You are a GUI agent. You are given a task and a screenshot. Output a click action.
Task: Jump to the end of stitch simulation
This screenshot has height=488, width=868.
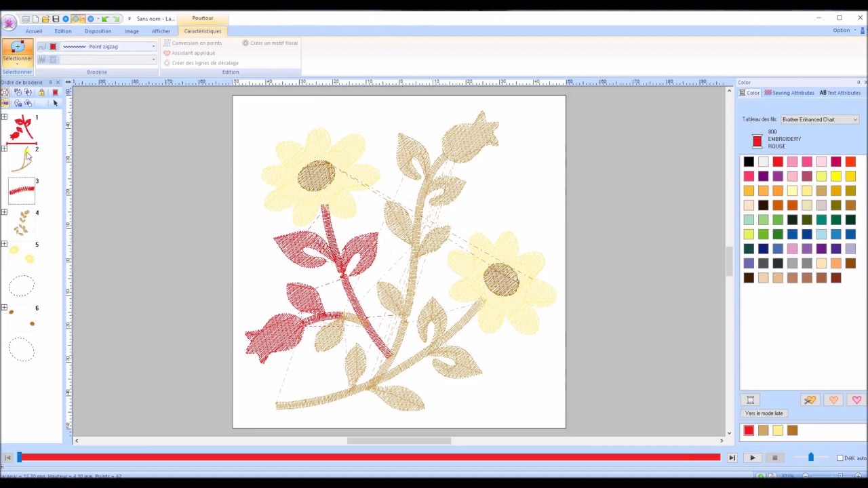[732, 458]
